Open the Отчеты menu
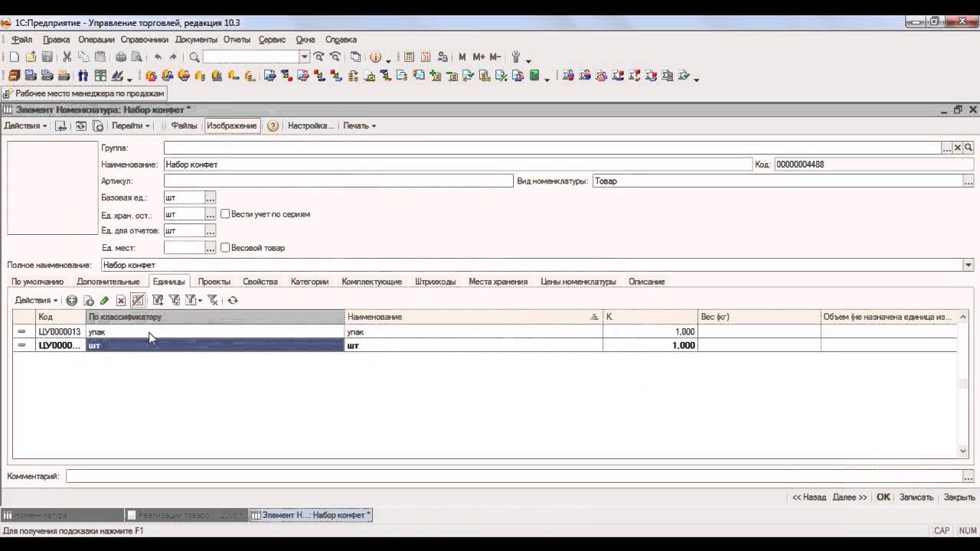 pos(237,40)
